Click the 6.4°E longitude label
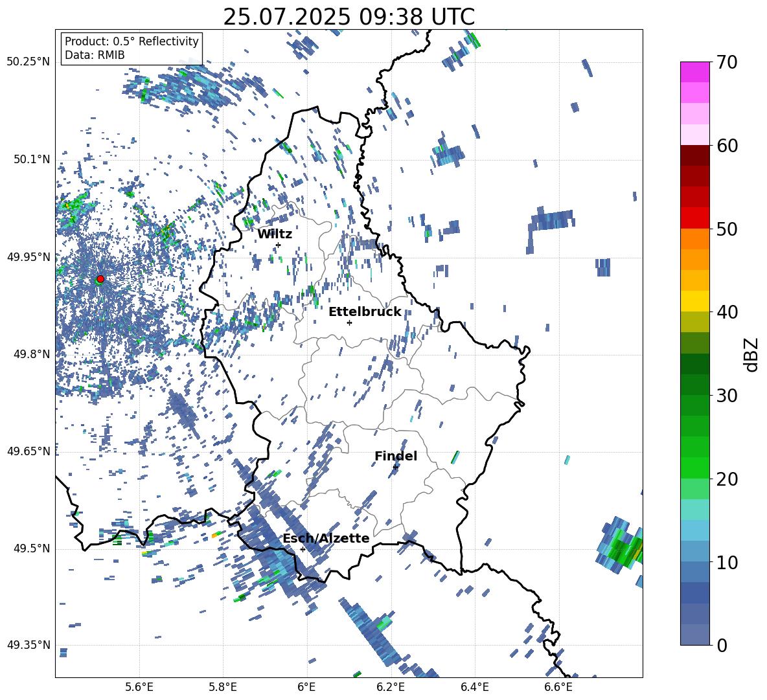Viewport: 767px width, 700px height. (474, 687)
